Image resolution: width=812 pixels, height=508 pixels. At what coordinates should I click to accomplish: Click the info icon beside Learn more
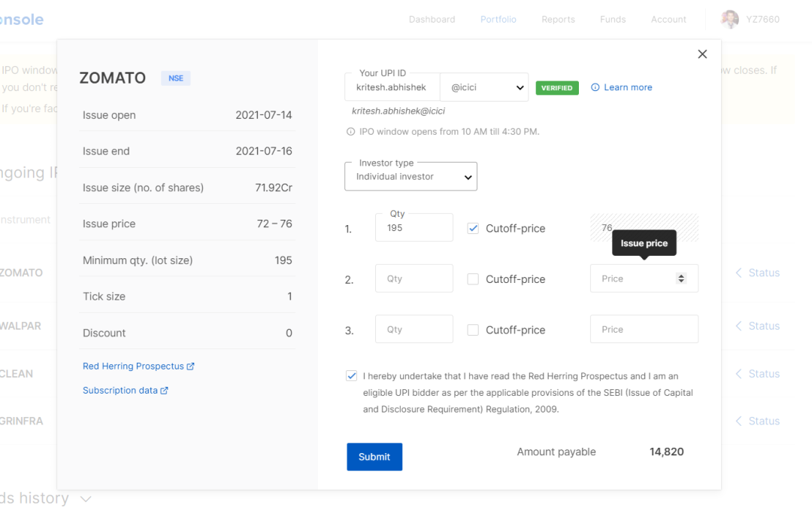595,87
